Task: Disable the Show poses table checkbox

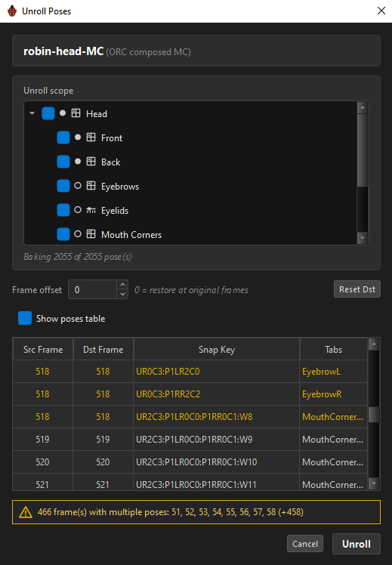Action: click(25, 318)
